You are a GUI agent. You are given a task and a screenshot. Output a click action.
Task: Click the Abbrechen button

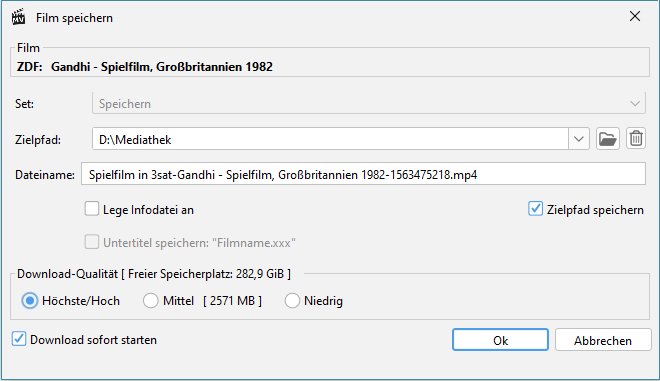point(603,340)
